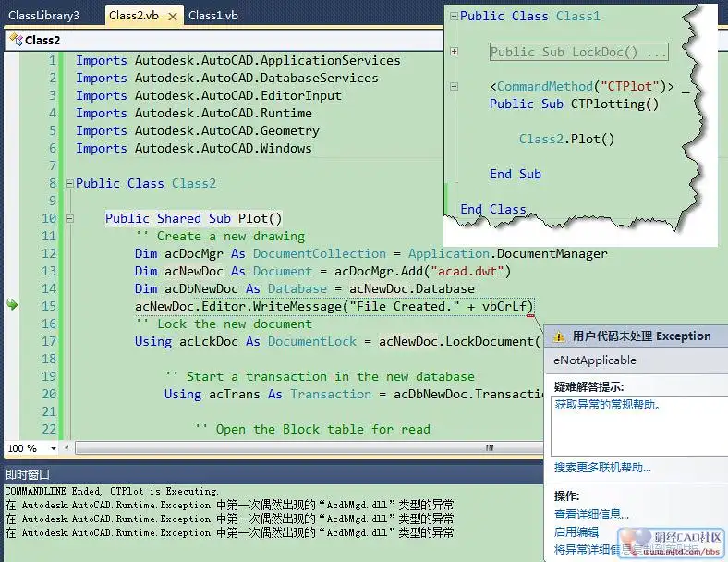Open link '搜索更多联机帮助...'
Viewport: 728px width, 562px height.
(x=602, y=467)
